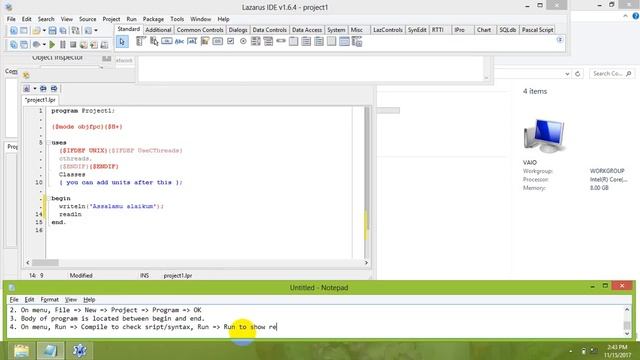Open File Explorer from the taskbar
This screenshot has width=640, height=360.
pyautogui.click(x=21, y=351)
